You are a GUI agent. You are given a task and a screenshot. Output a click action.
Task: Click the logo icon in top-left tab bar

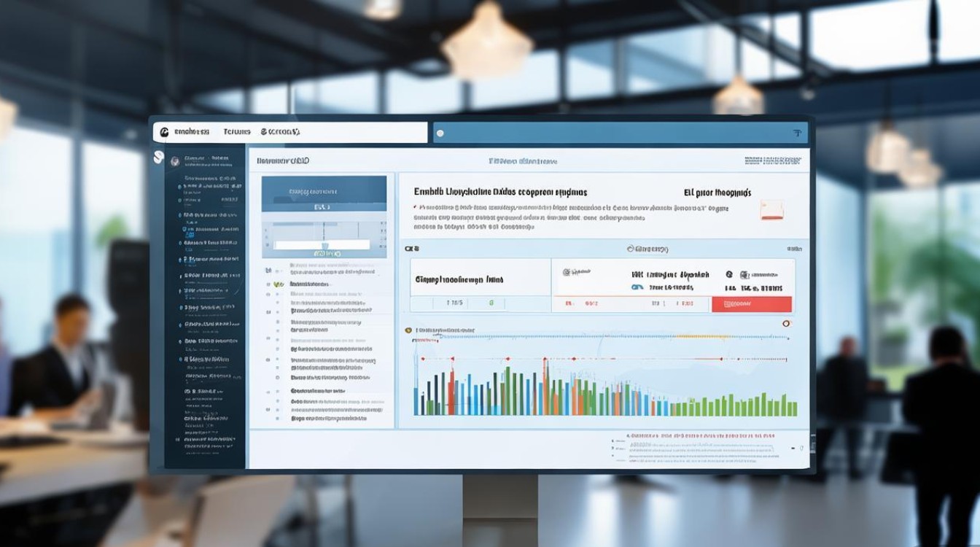[x=164, y=132]
